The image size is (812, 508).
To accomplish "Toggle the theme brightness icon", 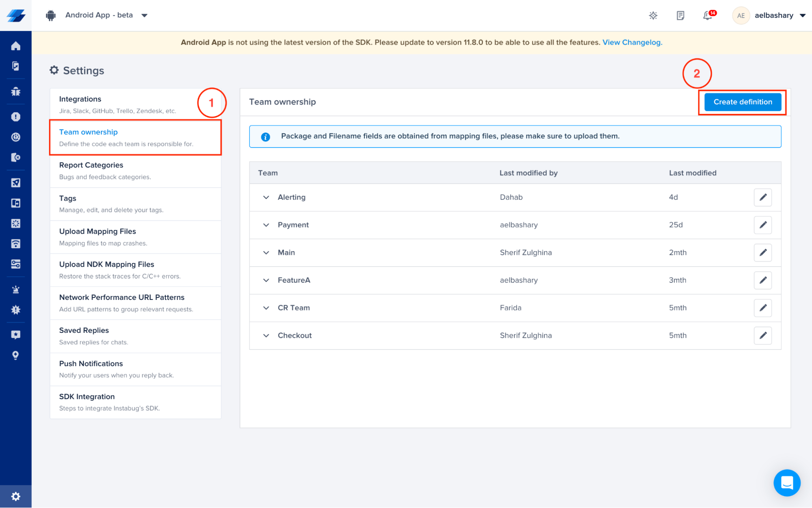I will (x=653, y=15).
